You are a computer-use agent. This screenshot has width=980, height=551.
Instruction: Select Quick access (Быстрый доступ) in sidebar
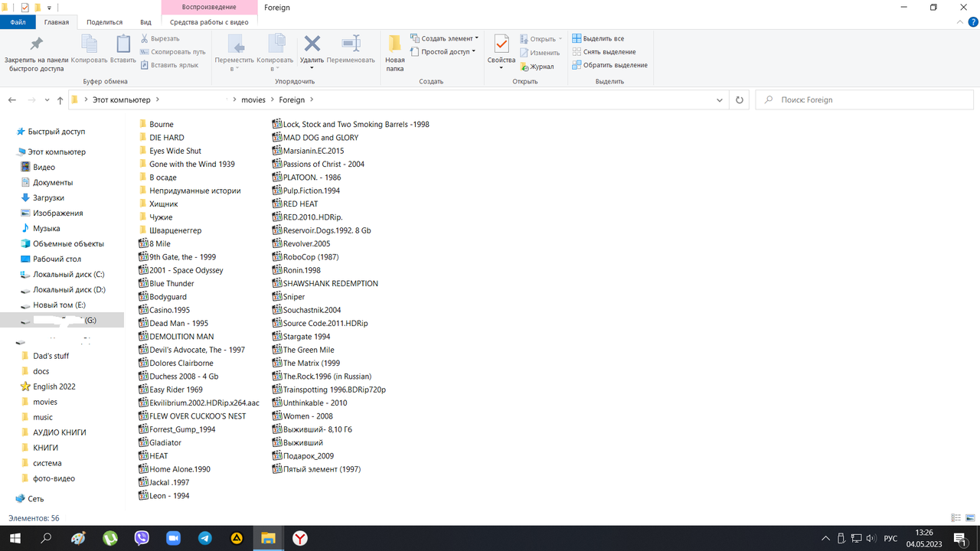(x=57, y=132)
